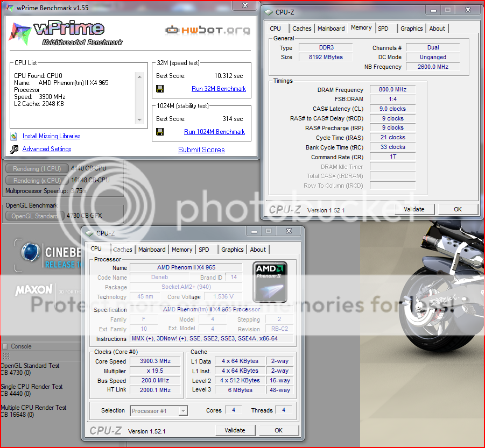Click the memory Size 8192 MBytes field

(x=326, y=57)
